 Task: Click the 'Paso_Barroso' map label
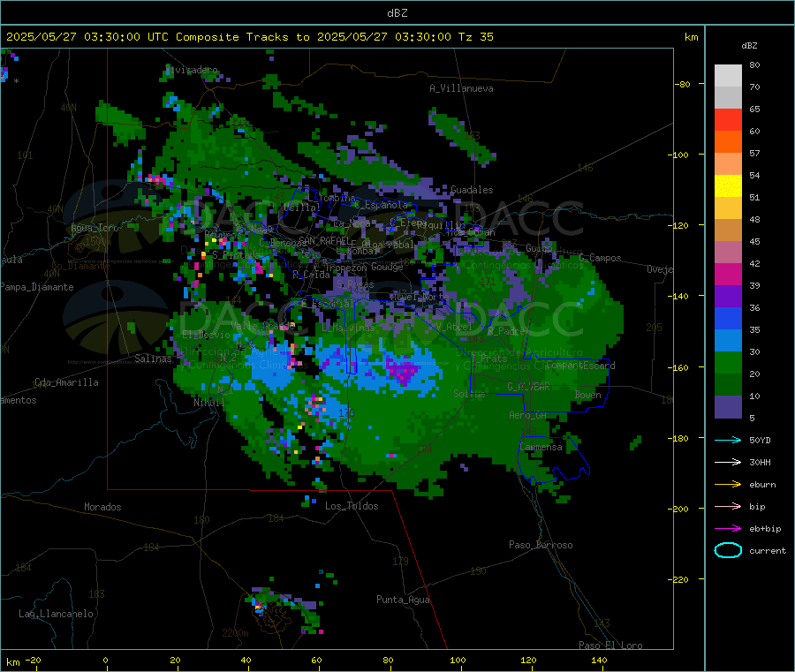tap(541, 545)
